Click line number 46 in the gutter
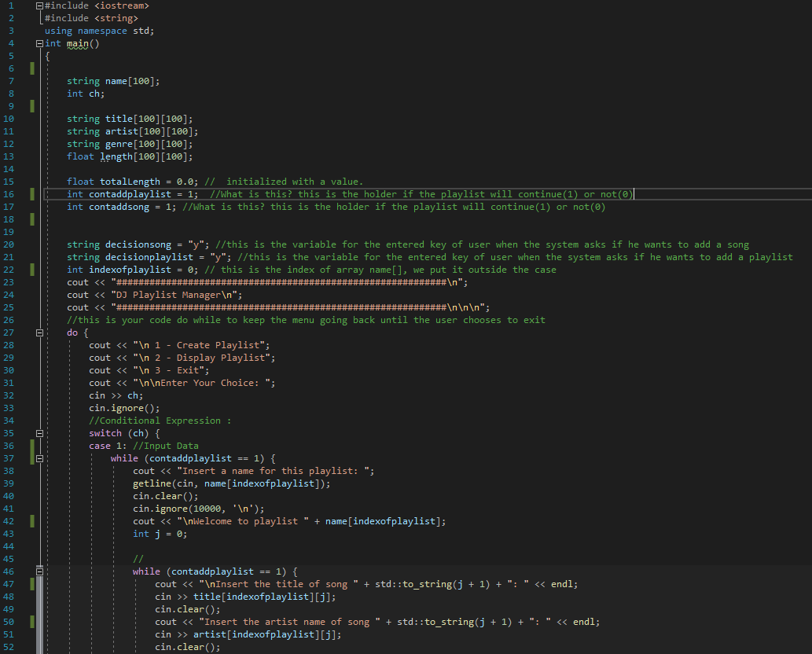 [x=9, y=571]
